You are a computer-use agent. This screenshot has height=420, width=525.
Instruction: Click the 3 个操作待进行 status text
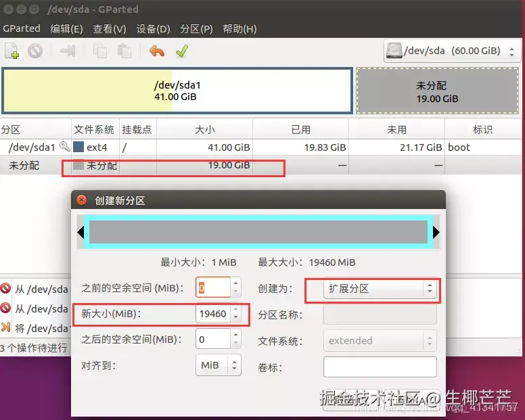point(33,348)
